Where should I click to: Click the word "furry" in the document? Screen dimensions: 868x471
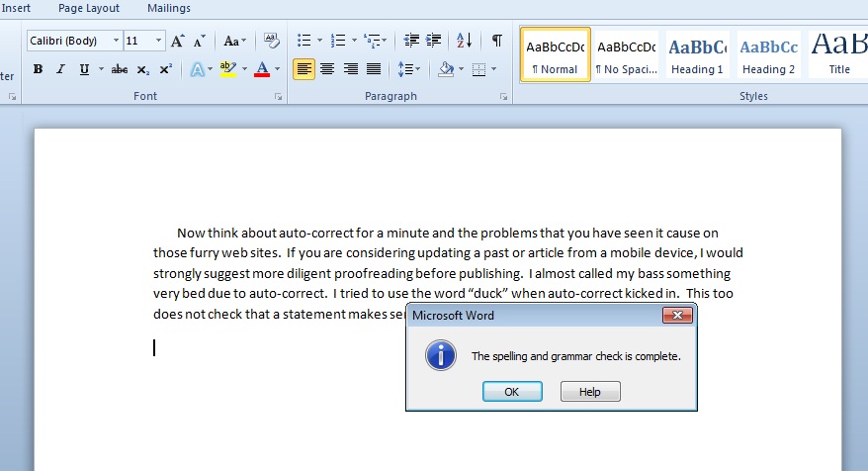pos(204,253)
